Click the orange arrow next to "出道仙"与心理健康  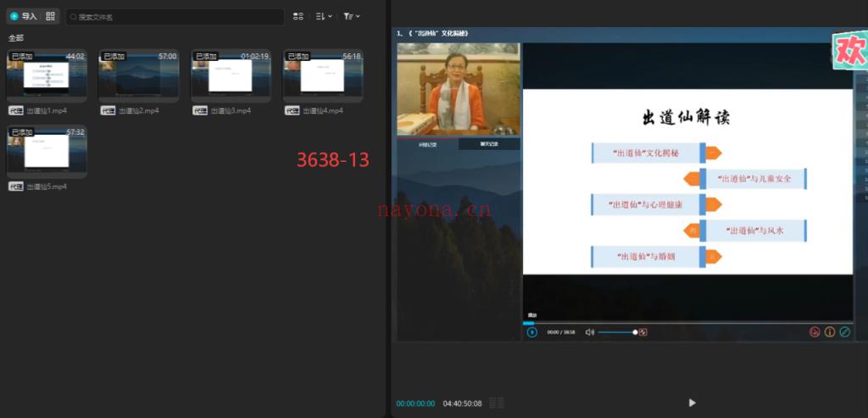[714, 205]
